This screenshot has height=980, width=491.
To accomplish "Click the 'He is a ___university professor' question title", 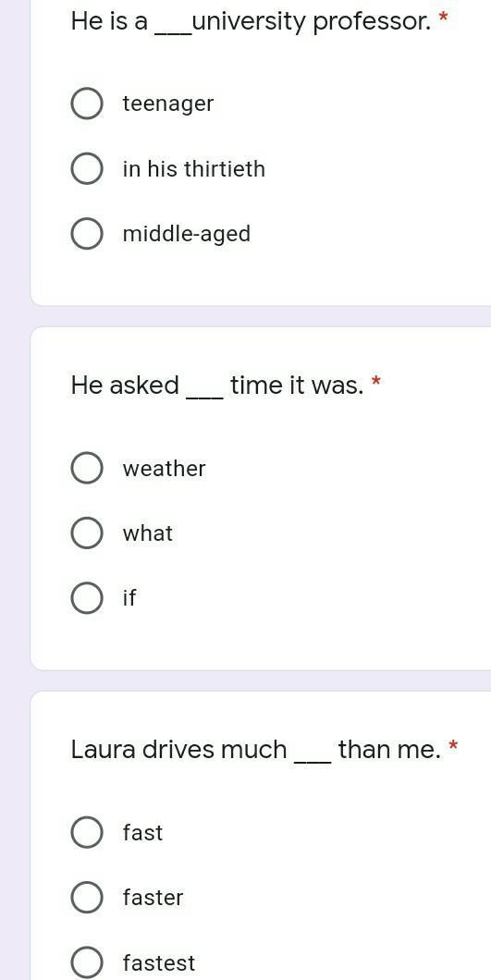I will 252,22.
